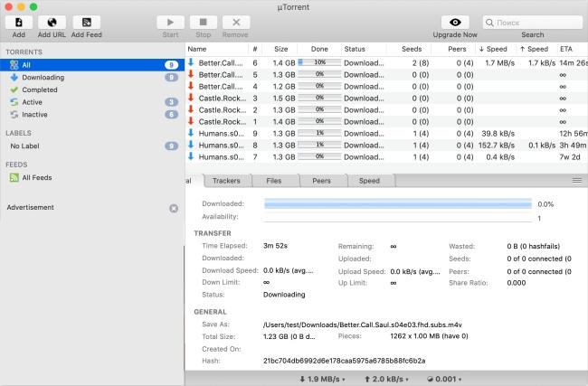The height and width of the screenshot is (386, 588).
Task: Select the Downloading sidebar filter
Action: (x=92, y=77)
